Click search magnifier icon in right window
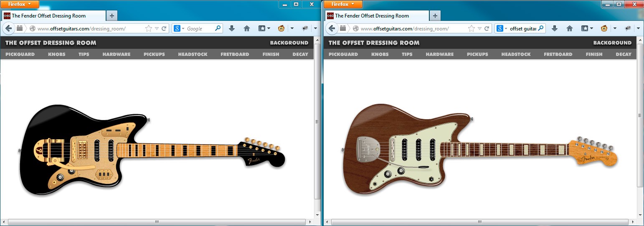The height and width of the screenshot is (226, 644). (541, 29)
